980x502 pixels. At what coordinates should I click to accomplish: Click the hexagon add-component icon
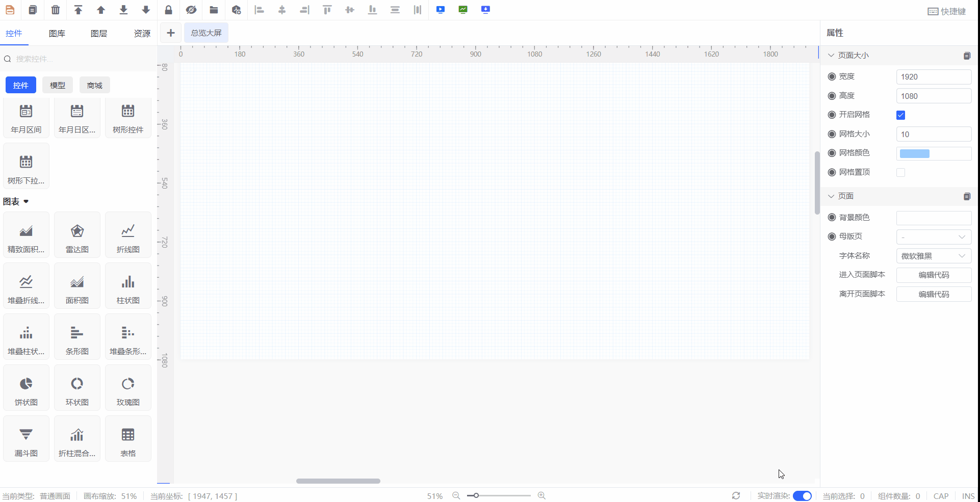point(236,10)
